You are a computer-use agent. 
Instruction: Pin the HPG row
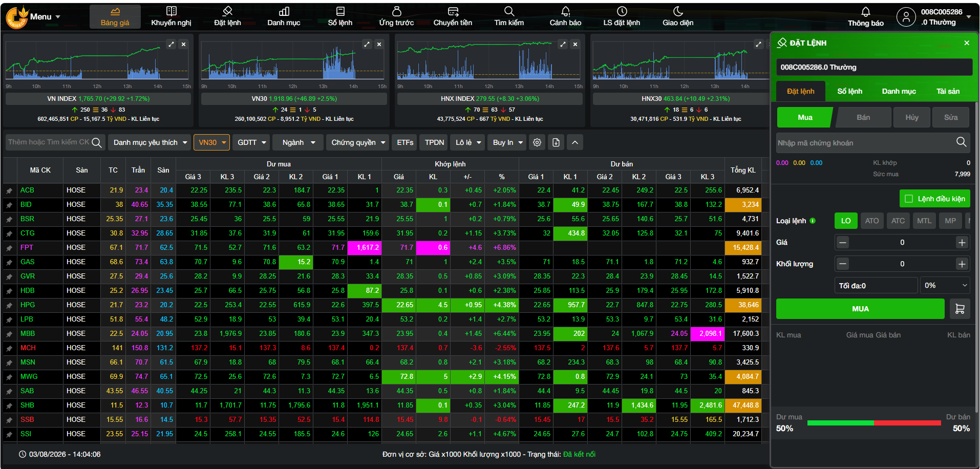point(9,305)
